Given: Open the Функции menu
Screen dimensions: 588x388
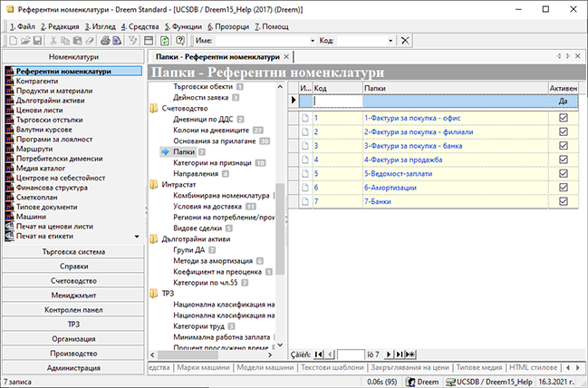Looking at the screenshot, I should pyautogui.click(x=183, y=26).
